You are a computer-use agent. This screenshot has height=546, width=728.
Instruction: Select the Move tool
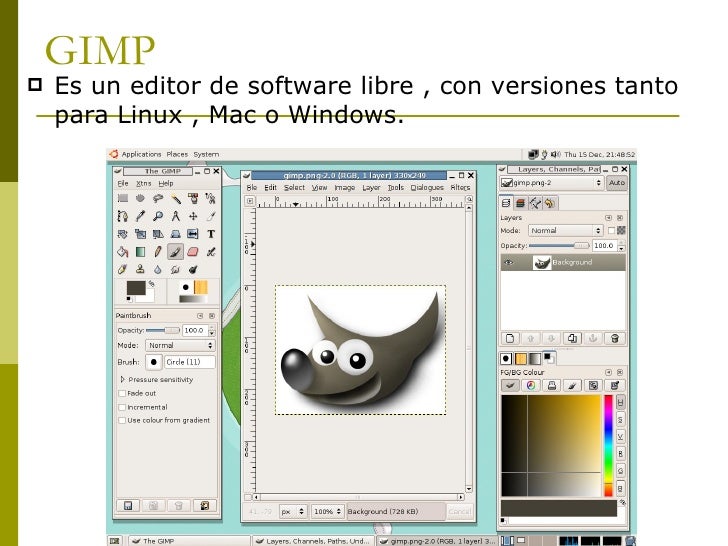(193, 216)
